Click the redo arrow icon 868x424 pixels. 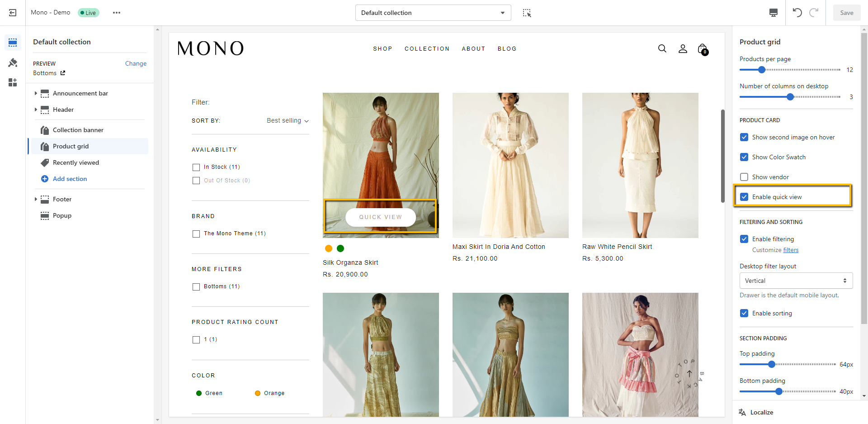pos(814,13)
